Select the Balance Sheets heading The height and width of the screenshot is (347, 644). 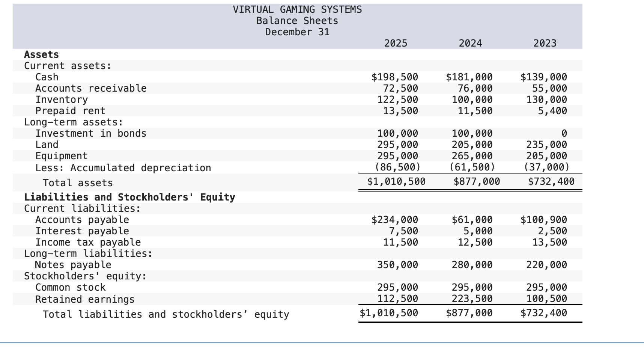click(297, 21)
